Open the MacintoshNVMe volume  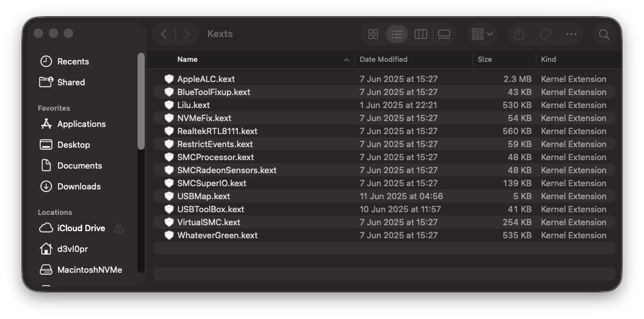(x=89, y=270)
